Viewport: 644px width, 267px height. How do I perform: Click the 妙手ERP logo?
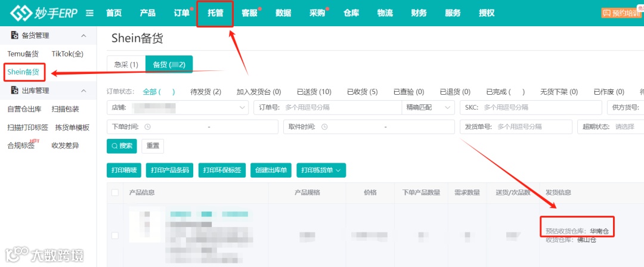point(44,13)
